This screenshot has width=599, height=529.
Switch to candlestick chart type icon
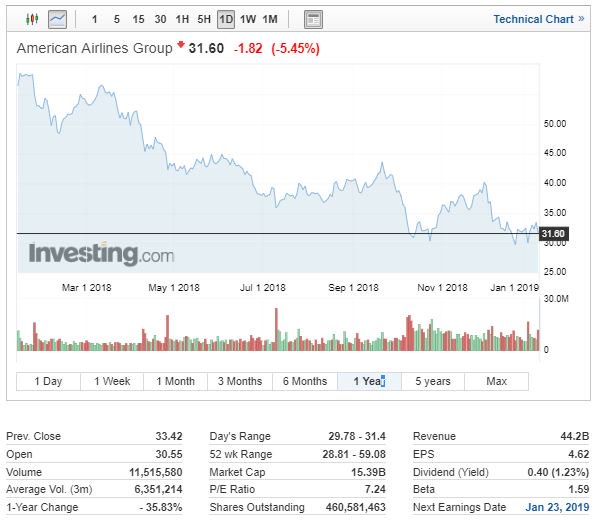(32, 19)
